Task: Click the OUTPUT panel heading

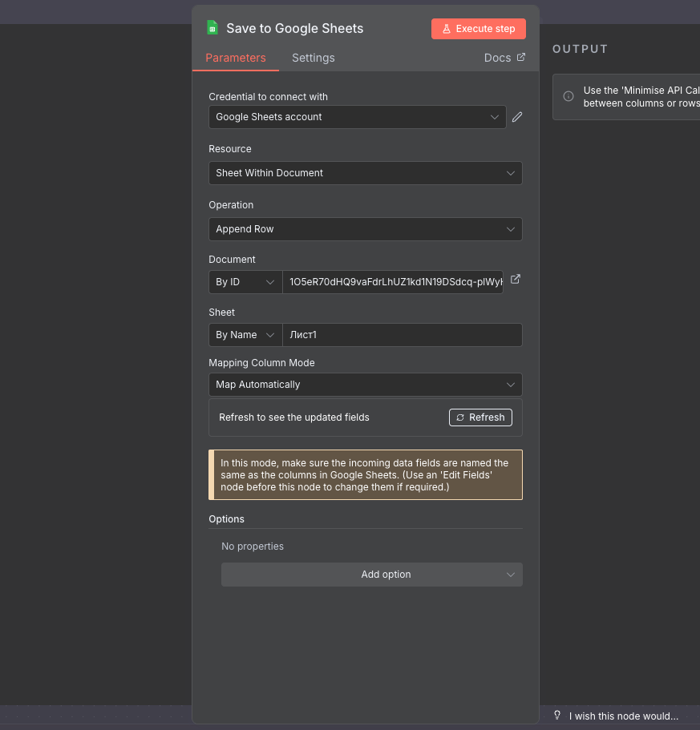Action: pyautogui.click(x=580, y=49)
